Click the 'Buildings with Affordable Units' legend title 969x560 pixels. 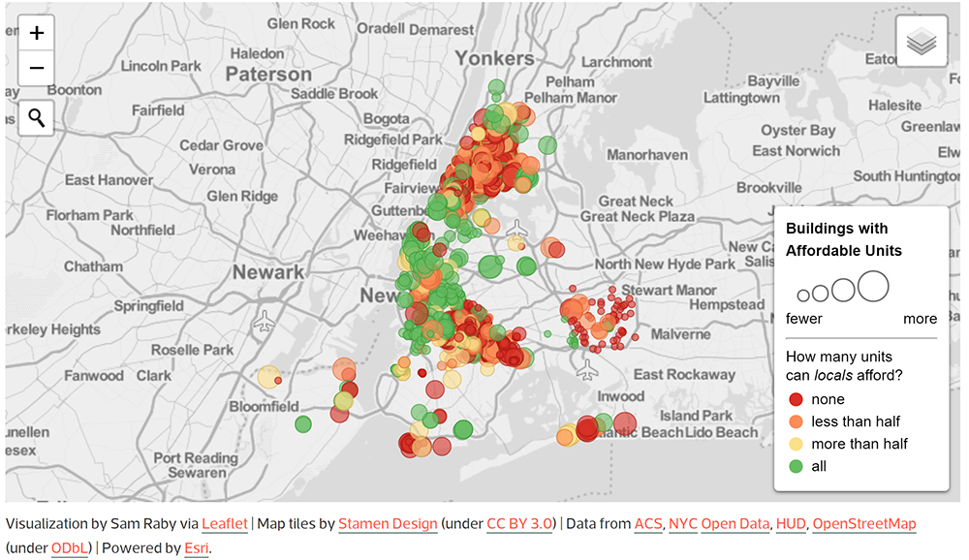tap(844, 239)
